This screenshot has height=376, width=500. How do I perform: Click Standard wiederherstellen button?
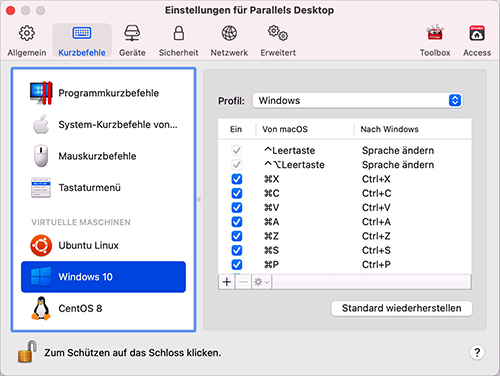pos(401,308)
